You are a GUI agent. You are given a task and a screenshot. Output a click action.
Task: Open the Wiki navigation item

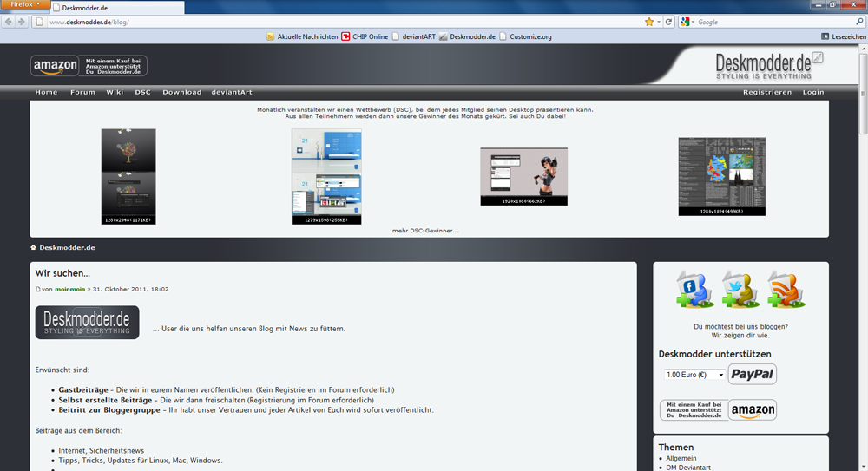pos(115,93)
